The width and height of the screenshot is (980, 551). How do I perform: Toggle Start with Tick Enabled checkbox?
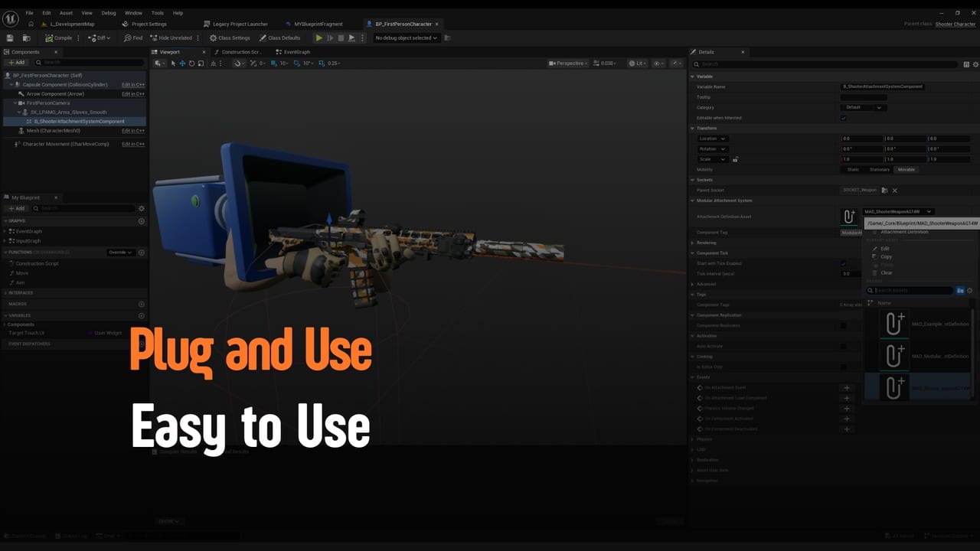point(844,263)
